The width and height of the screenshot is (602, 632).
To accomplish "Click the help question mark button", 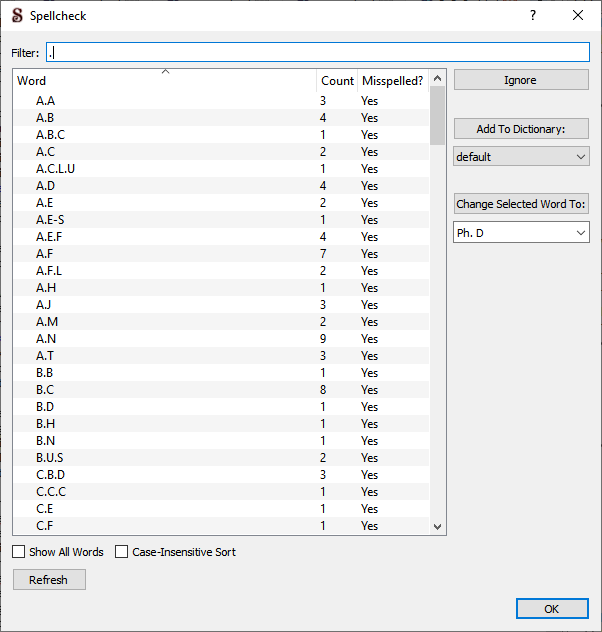I will tap(533, 16).
